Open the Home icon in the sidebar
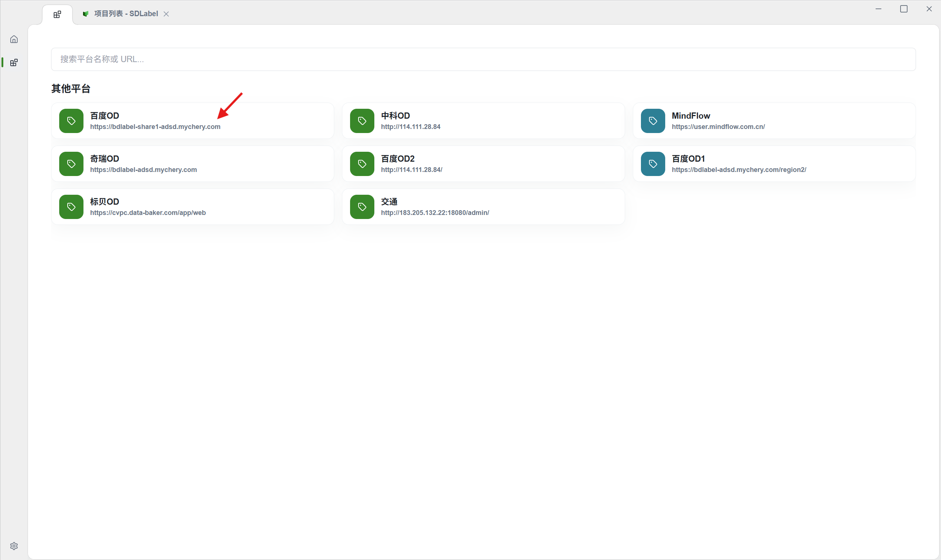The image size is (941, 560). pos(14,39)
